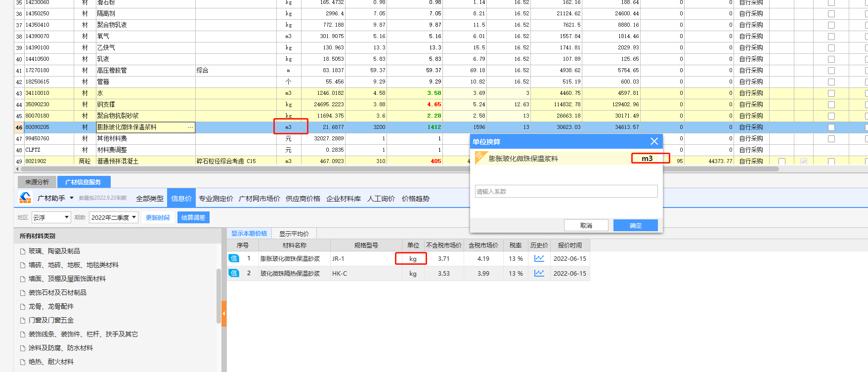Switch to the 广材信息服务 tab
Image resolution: width=868 pixels, height=372 pixels.
pos(83,182)
